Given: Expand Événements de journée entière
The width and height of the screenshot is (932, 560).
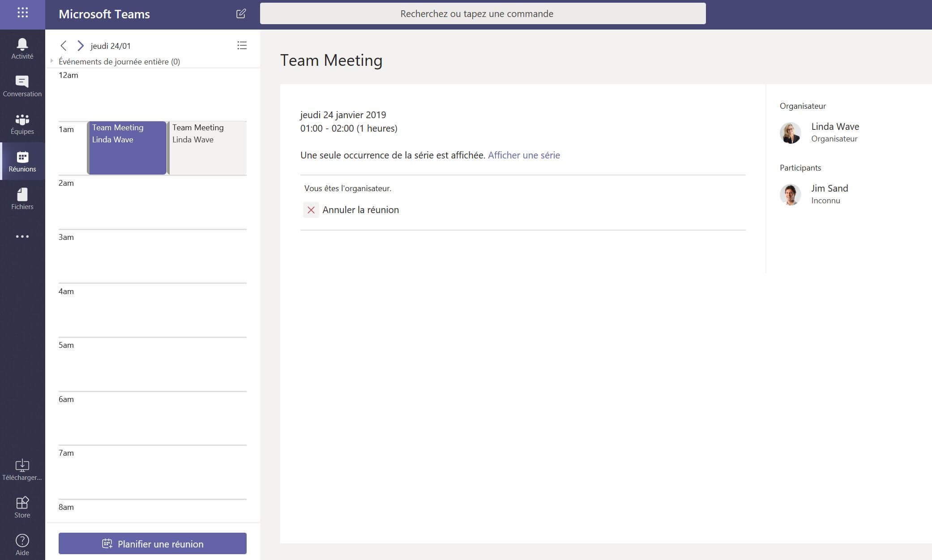Looking at the screenshot, I should coord(52,61).
